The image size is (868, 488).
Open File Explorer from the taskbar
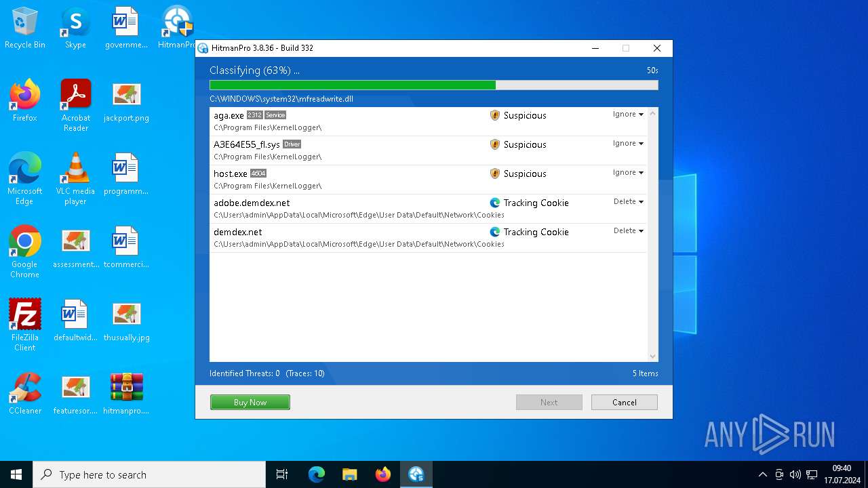click(x=349, y=474)
